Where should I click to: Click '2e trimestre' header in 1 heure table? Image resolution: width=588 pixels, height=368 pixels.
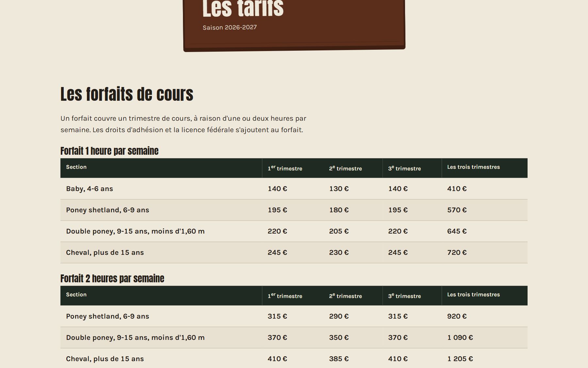pyautogui.click(x=345, y=168)
